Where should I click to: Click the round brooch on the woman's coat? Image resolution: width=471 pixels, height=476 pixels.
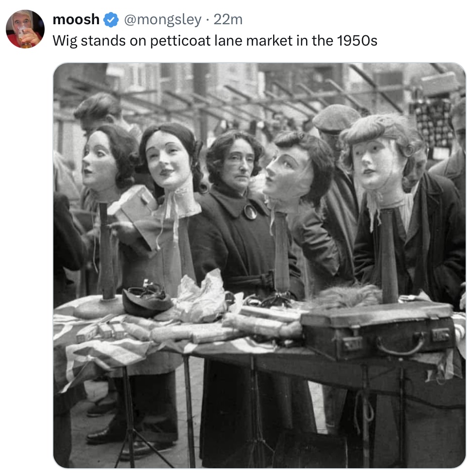(250, 212)
